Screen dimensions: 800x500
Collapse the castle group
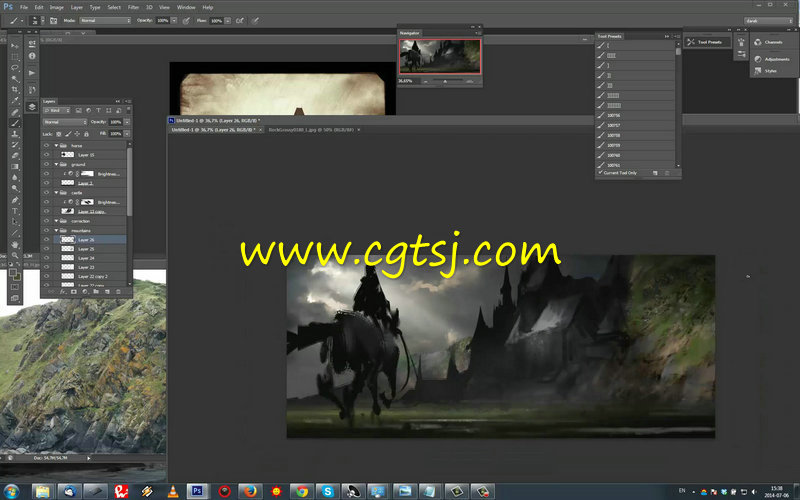tap(56, 192)
